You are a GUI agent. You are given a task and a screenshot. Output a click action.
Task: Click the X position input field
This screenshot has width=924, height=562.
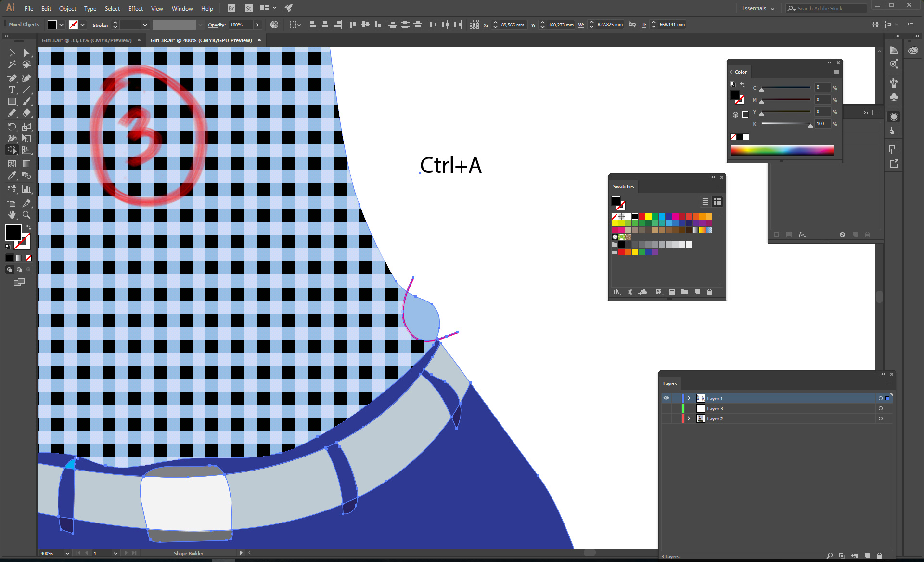(x=513, y=25)
